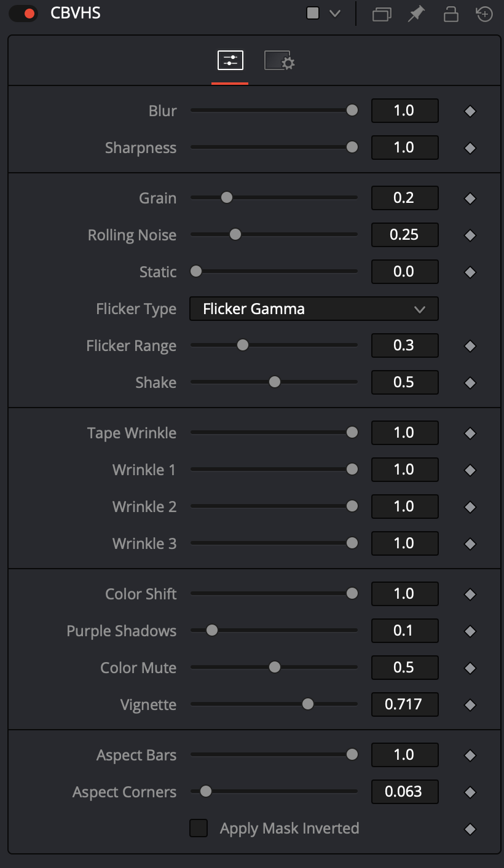
Task: Toggle the CBVHS enable switch
Action: point(24,14)
